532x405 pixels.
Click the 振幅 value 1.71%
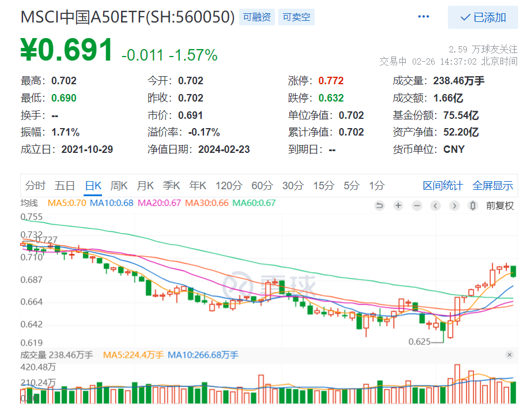tap(65, 132)
